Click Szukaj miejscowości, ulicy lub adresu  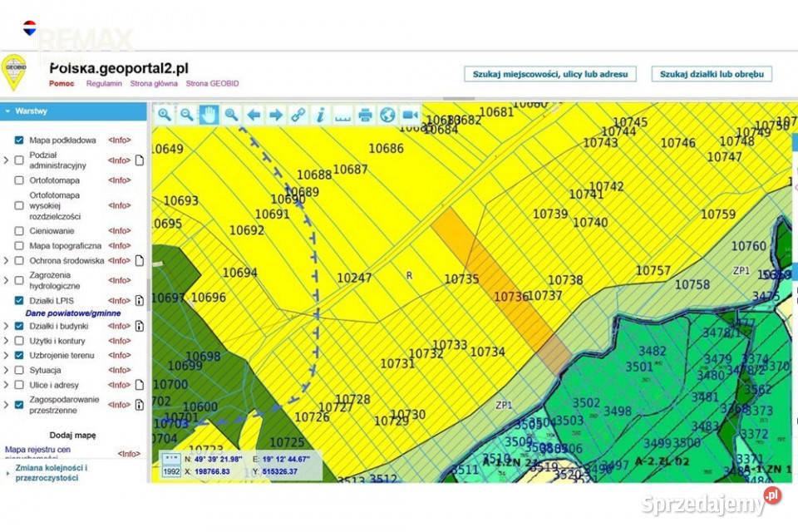[x=550, y=74]
